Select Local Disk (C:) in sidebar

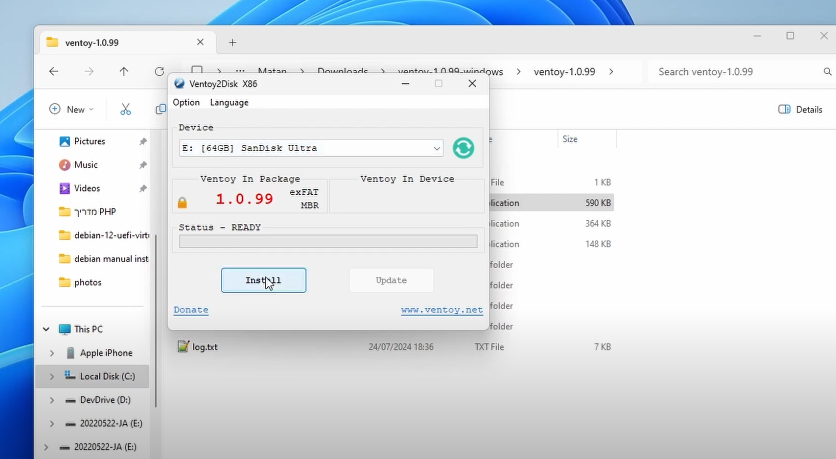tap(107, 376)
